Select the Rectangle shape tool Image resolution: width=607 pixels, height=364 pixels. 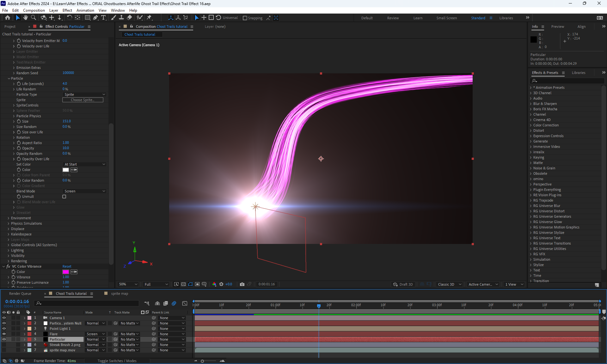88,18
